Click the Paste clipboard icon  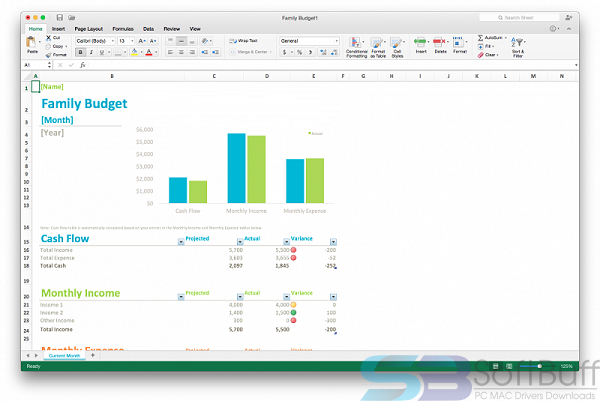click(31, 42)
